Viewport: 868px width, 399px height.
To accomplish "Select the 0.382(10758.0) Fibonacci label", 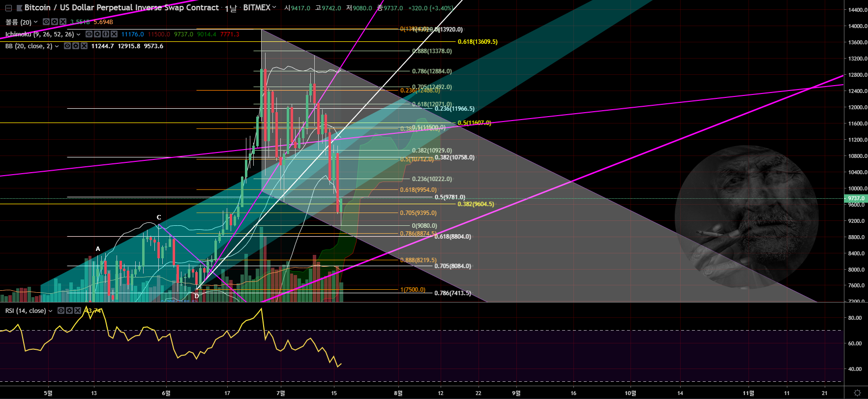I will (x=455, y=157).
